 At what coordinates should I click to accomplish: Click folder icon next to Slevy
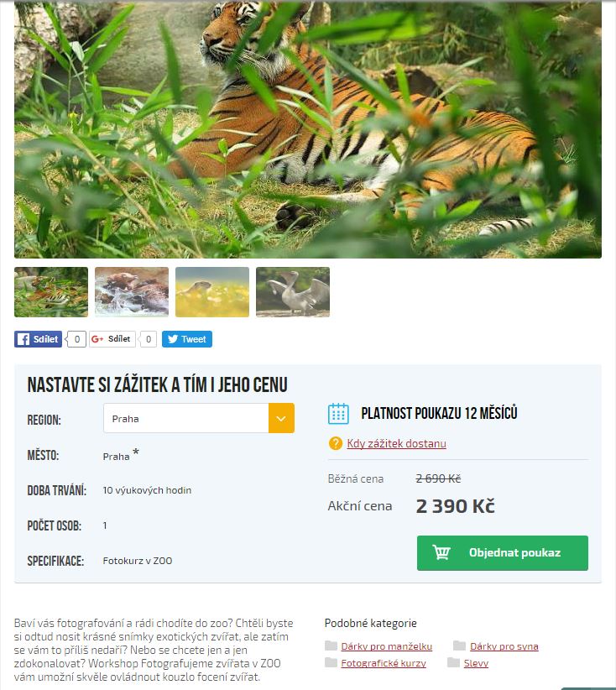click(454, 662)
